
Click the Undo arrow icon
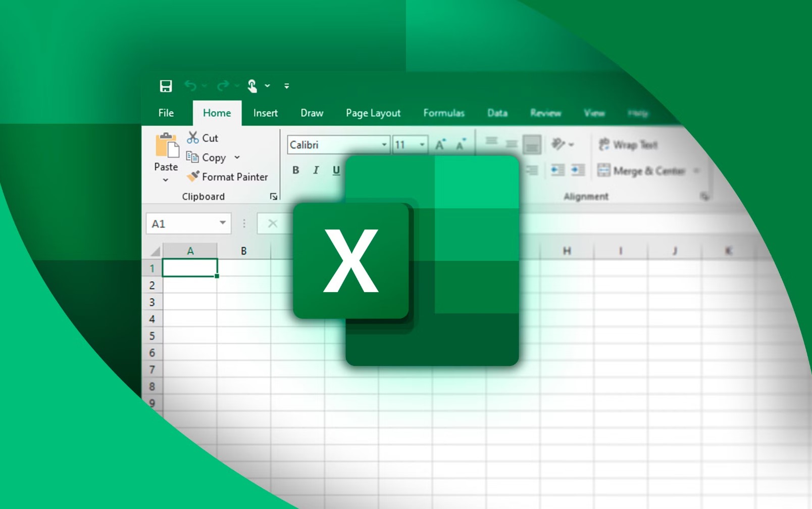click(x=190, y=86)
